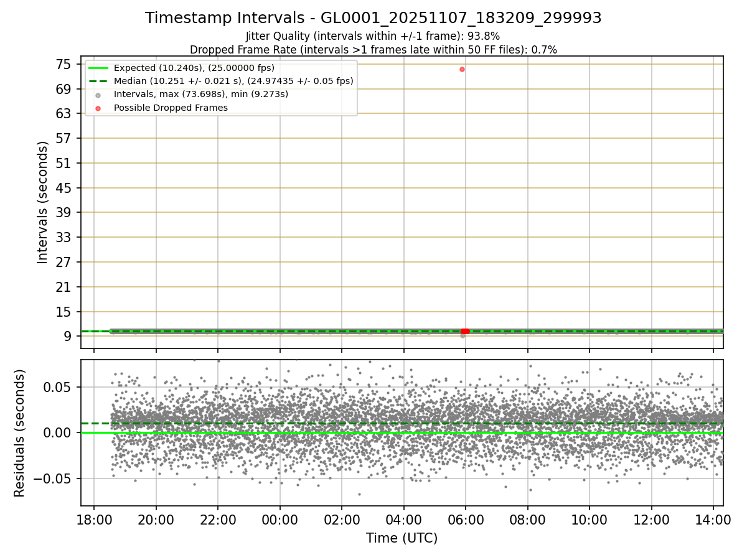
Task: Click the 22:00 x-axis tick label
Action: click(218, 519)
